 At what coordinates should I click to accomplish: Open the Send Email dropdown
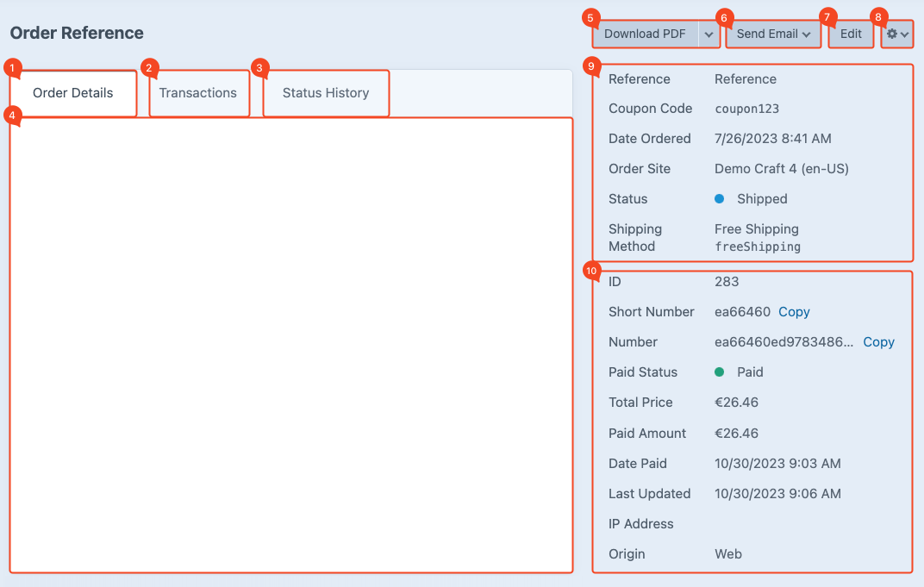[773, 34]
